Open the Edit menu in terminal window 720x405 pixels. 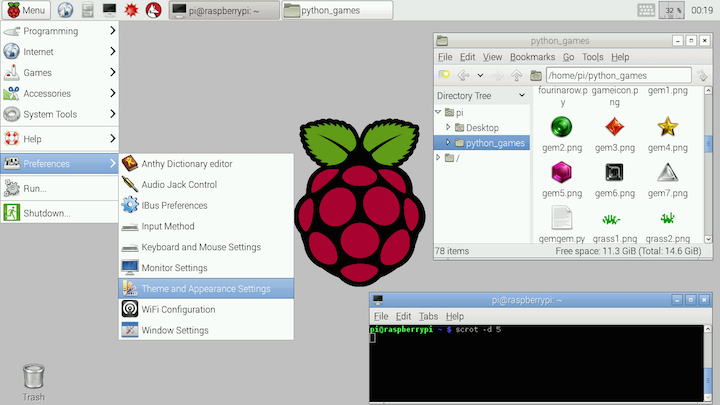(x=403, y=316)
